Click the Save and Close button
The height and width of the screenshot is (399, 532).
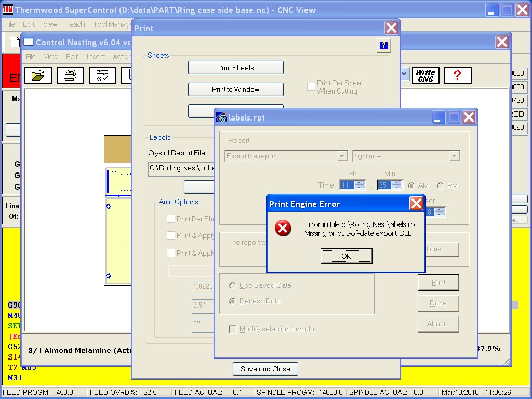point(265,369)
